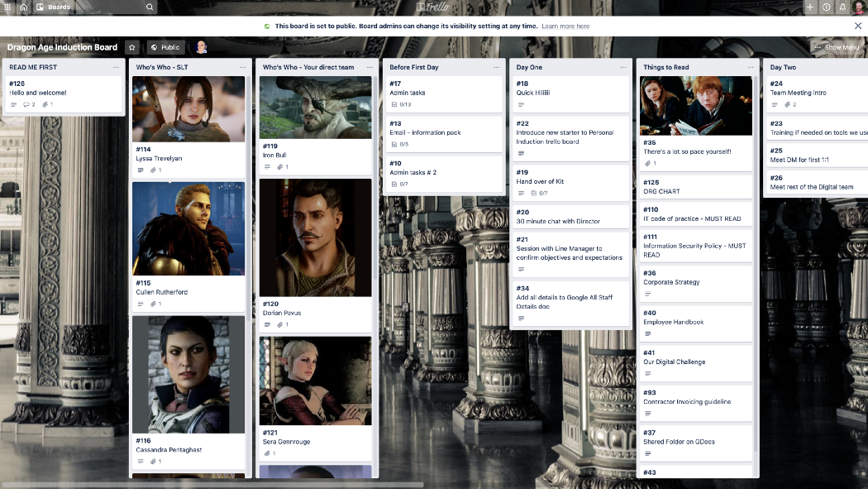Star the Dragon Age Induction Board
Screen dimensions: 868x489
tap(131, 48)
